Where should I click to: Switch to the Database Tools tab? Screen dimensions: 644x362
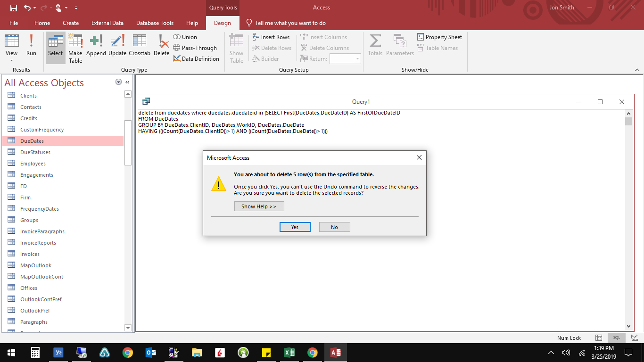click(x=155, y=23)
